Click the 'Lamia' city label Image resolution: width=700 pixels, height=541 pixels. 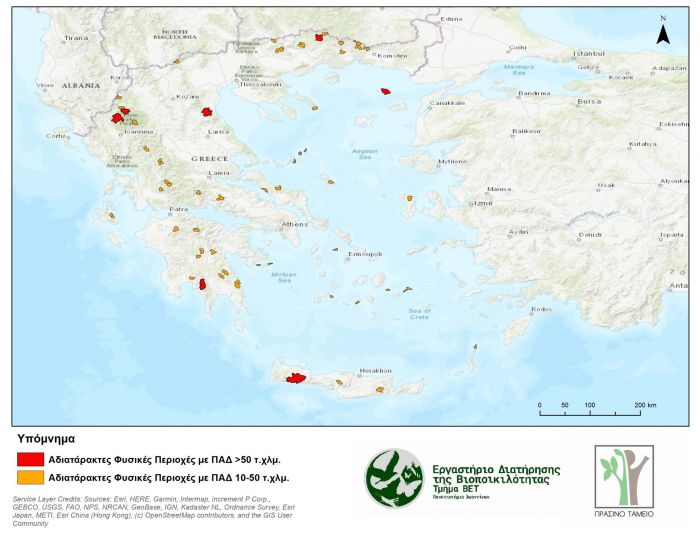[219, 173]
